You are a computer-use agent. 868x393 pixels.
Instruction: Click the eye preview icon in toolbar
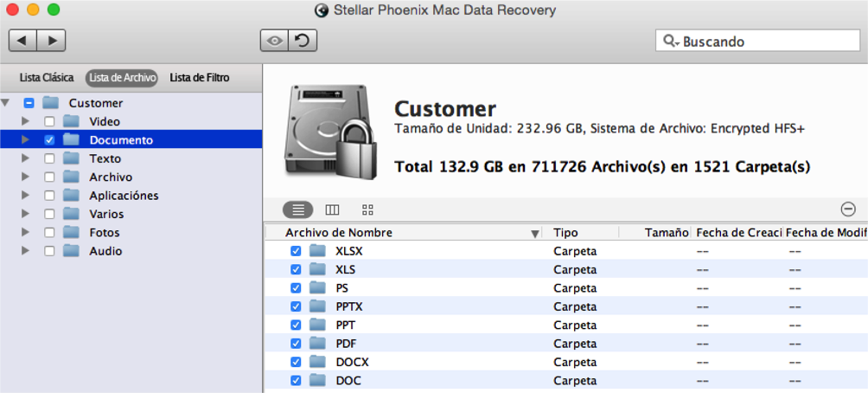pos(275,41)
